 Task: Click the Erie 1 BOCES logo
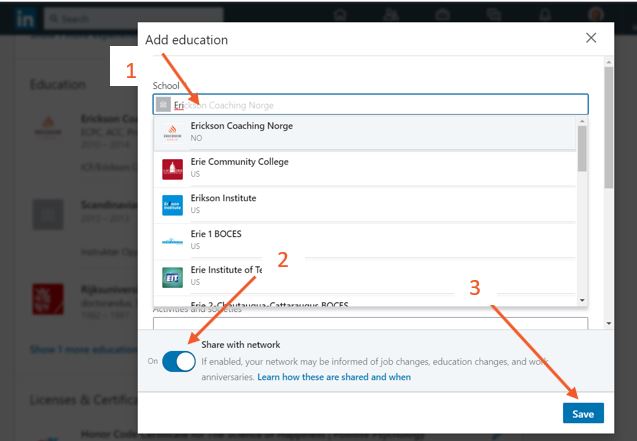pos(172,241)
